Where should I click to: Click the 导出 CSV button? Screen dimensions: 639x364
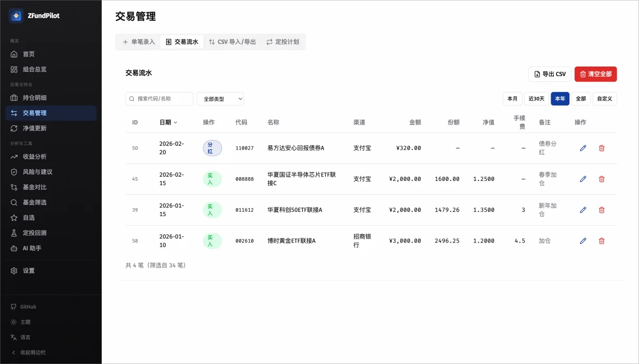click(x=550, y=74)
